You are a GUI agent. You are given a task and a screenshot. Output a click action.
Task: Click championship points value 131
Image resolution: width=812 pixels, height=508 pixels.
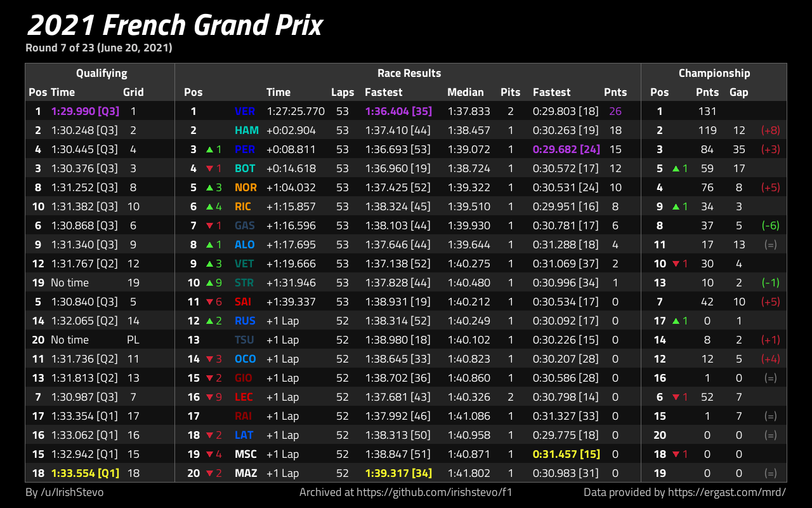[x=707, y=111]
